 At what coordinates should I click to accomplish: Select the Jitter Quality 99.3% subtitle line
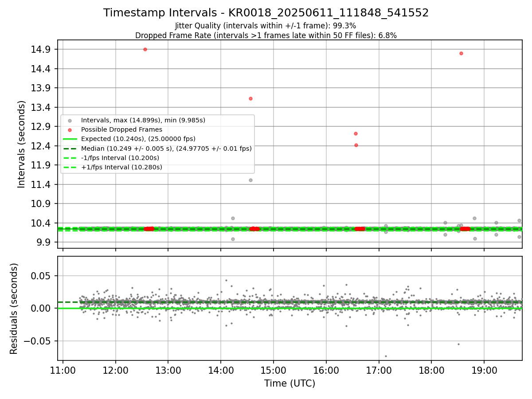[266, 26]
